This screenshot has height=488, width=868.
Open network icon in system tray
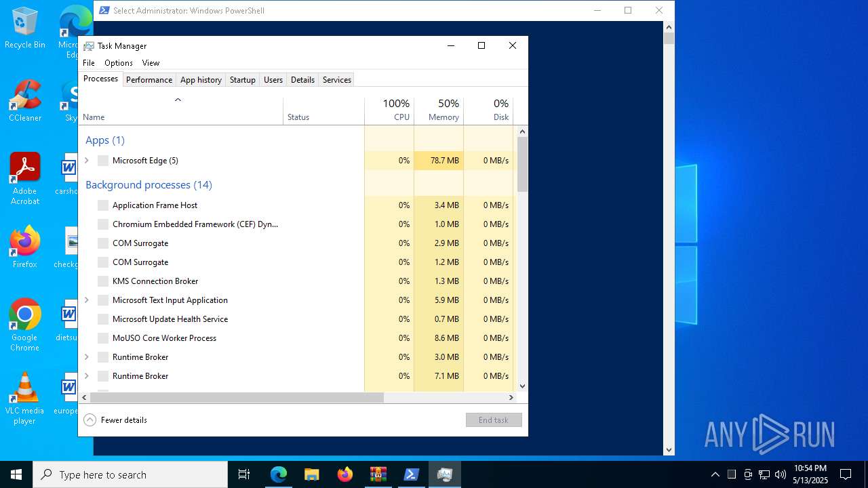(x=764, y=474)
